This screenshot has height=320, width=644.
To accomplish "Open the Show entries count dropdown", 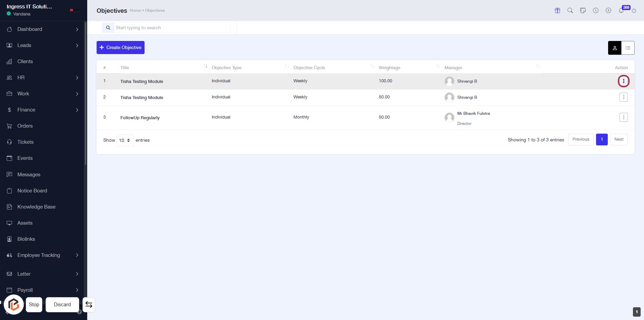I will pos(125,140).
